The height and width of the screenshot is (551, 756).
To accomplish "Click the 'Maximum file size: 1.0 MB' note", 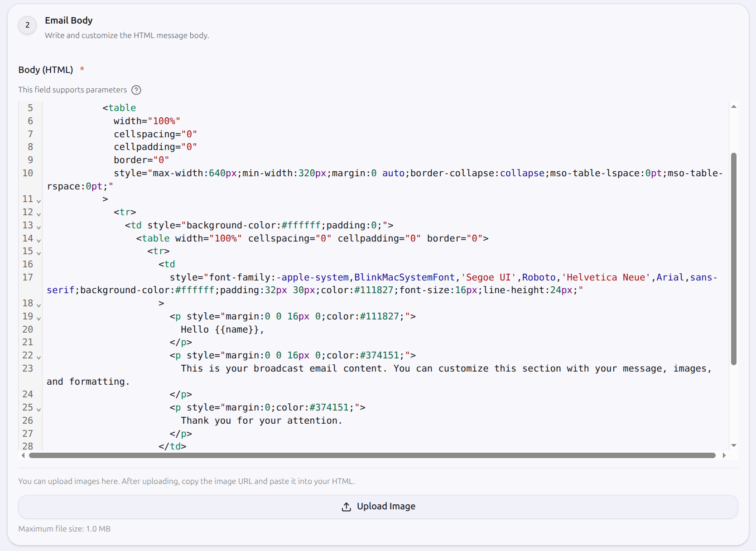I will pos(64,529).
